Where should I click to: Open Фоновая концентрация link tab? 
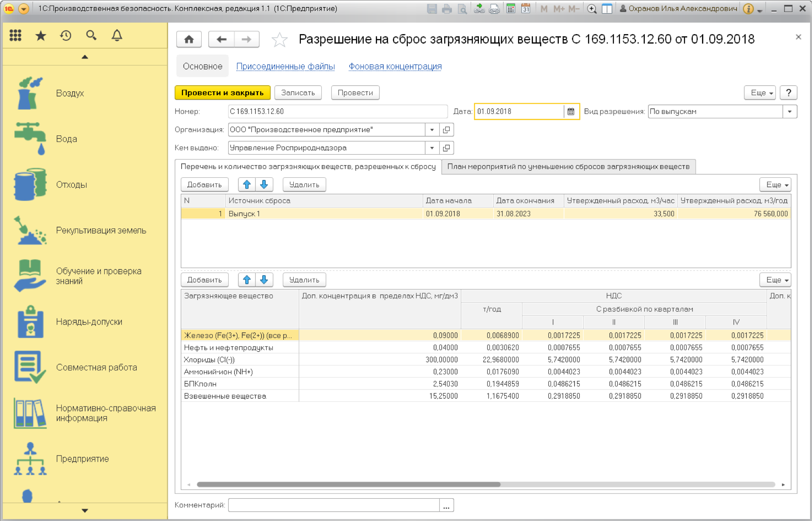tap(395, 66)
